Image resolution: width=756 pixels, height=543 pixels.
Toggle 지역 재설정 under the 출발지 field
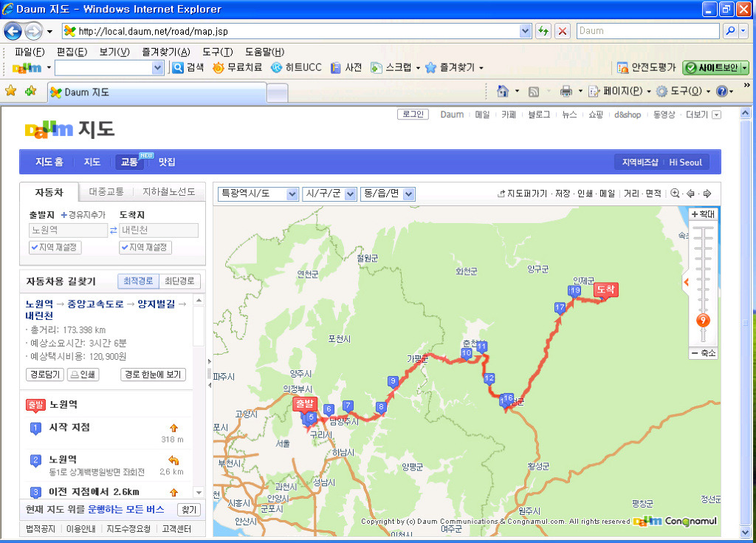pos(55,247)
